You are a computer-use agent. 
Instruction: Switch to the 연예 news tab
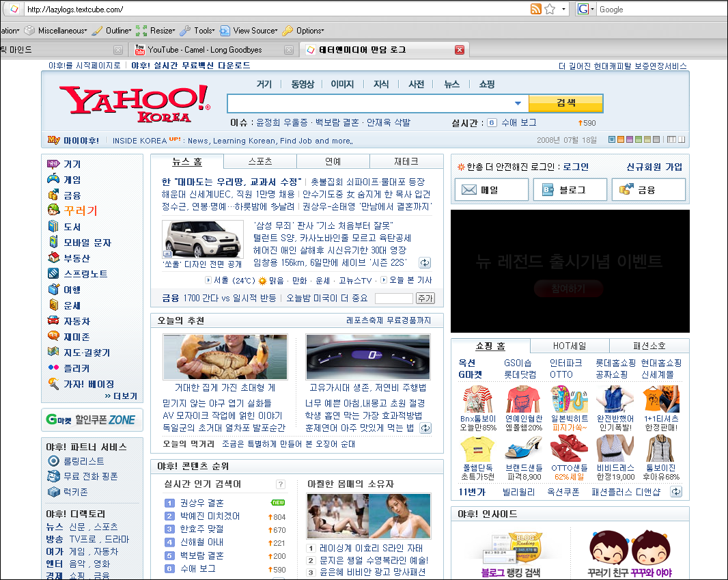click(x=333, y=161)
